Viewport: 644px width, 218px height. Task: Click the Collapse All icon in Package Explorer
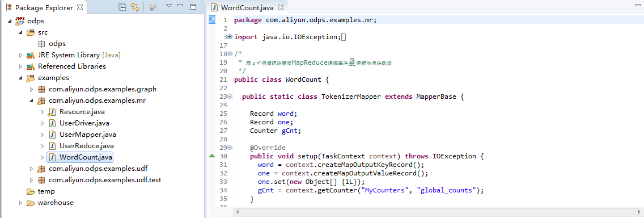(x=122, y=7)
